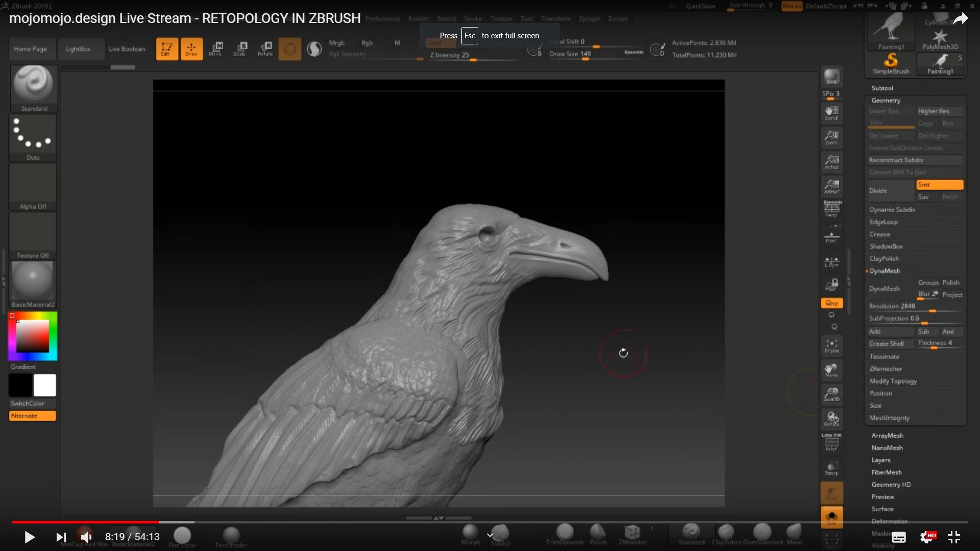Click the AAHalf icon

point(831,187)
